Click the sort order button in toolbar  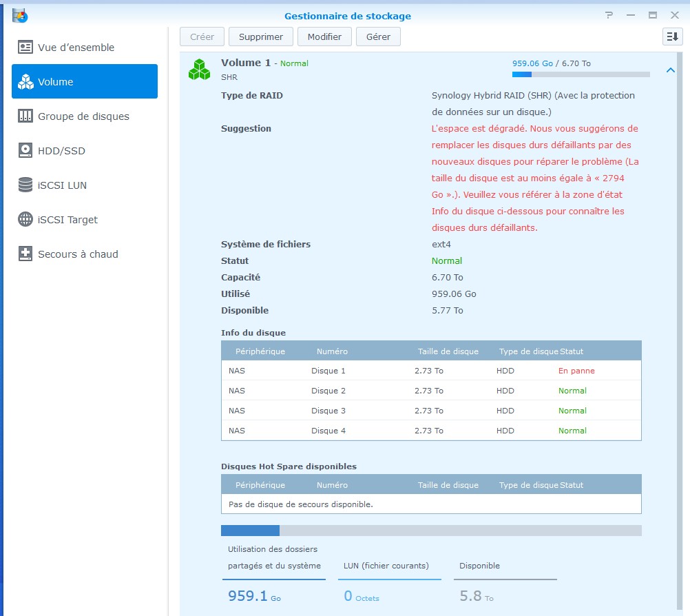click(x=672, y=37)
